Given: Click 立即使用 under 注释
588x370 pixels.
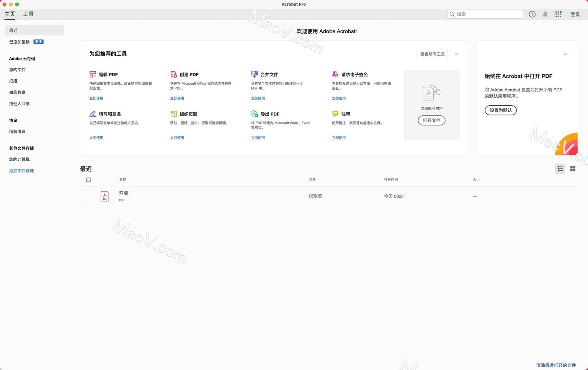Looking at the screenshot, I should coord(338,138).
